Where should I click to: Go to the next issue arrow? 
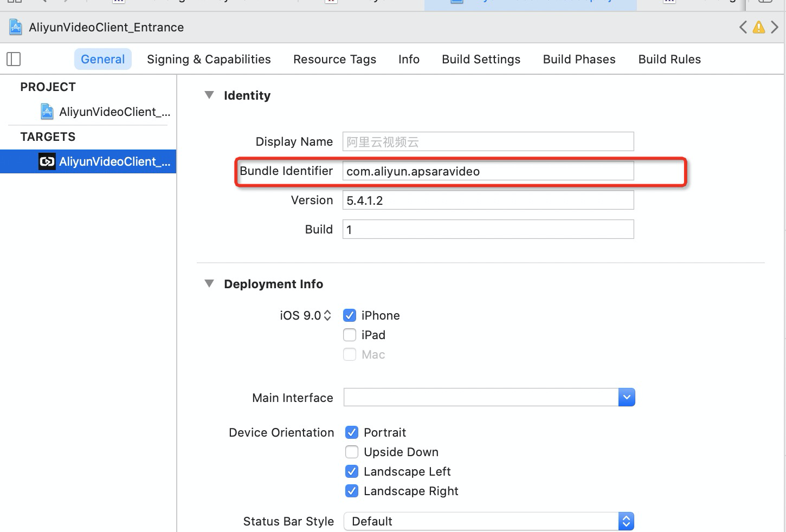(775, 27)
